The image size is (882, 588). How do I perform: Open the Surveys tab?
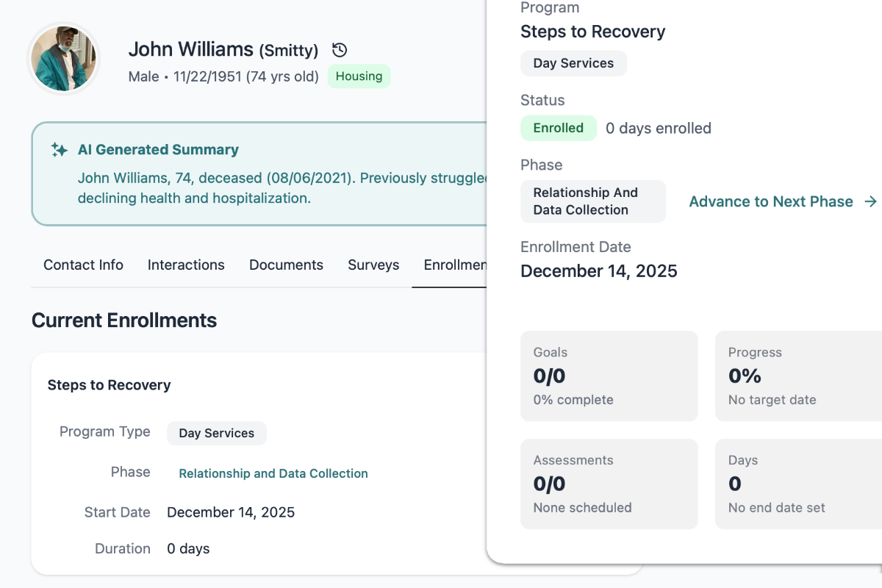click(373, 265)
